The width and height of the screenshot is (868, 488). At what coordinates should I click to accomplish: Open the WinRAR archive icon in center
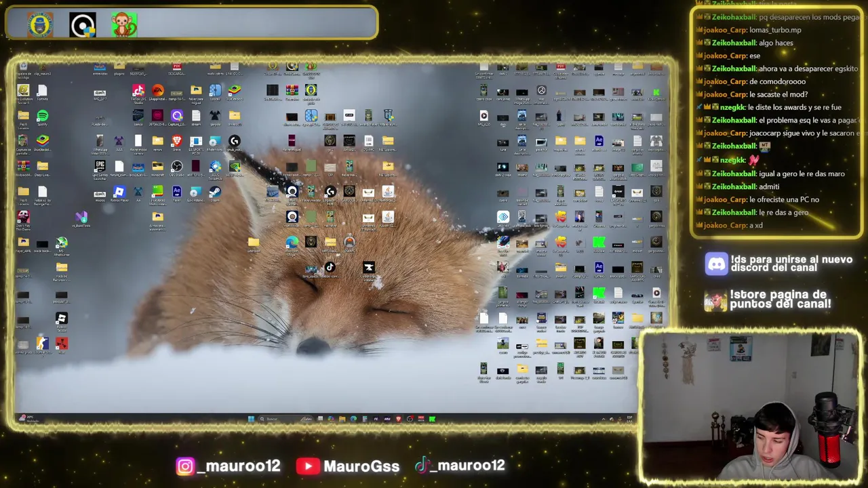coord(292,90)
